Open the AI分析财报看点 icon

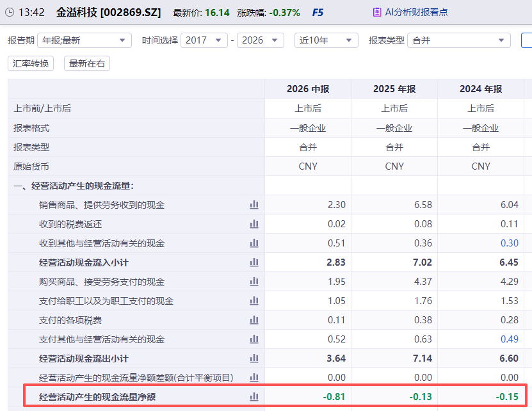[376, 13]
